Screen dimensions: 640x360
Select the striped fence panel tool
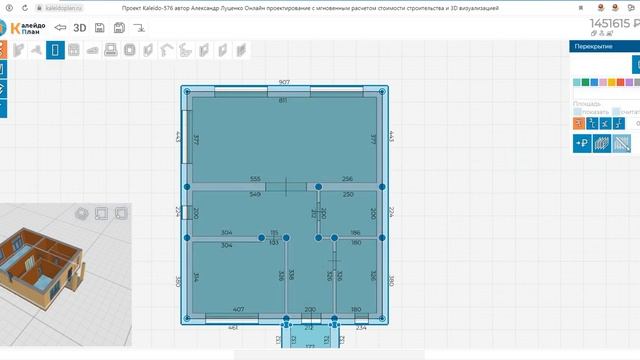[241, 50]
